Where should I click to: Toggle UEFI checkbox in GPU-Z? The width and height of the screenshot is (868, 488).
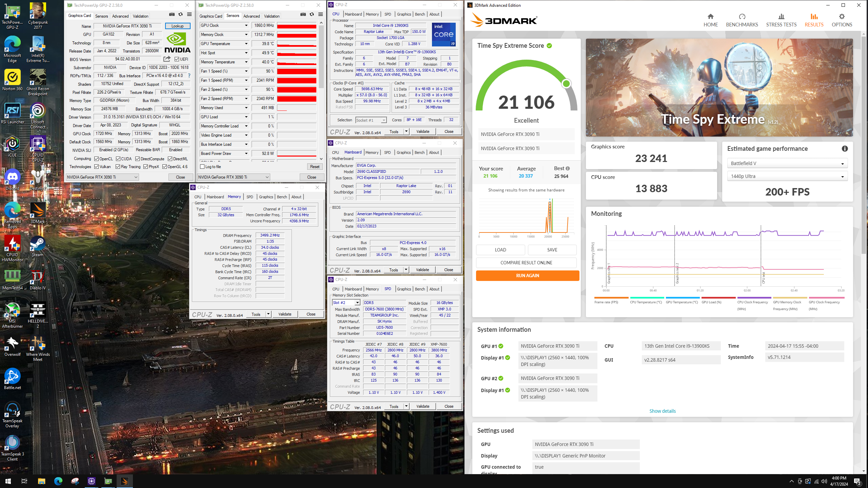177,59
